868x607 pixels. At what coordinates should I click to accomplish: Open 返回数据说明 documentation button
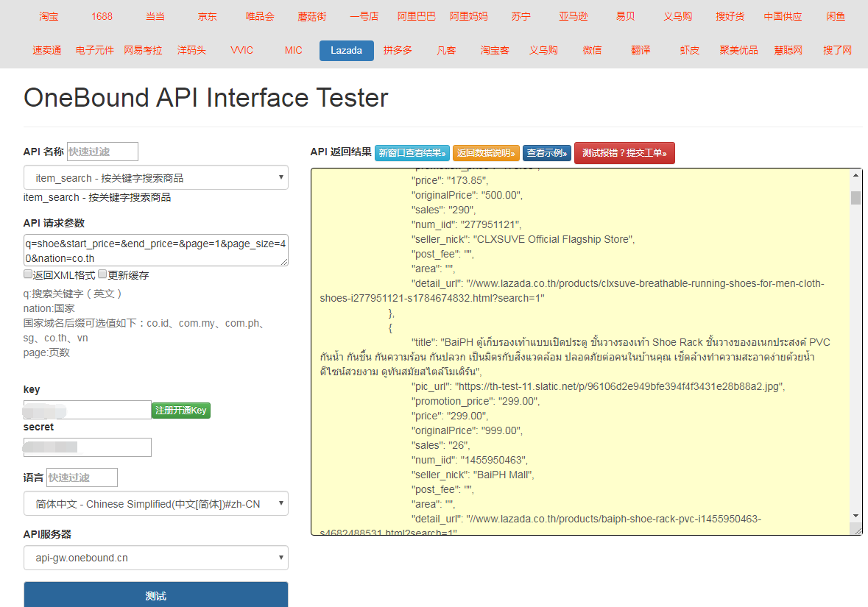(486, 153)
